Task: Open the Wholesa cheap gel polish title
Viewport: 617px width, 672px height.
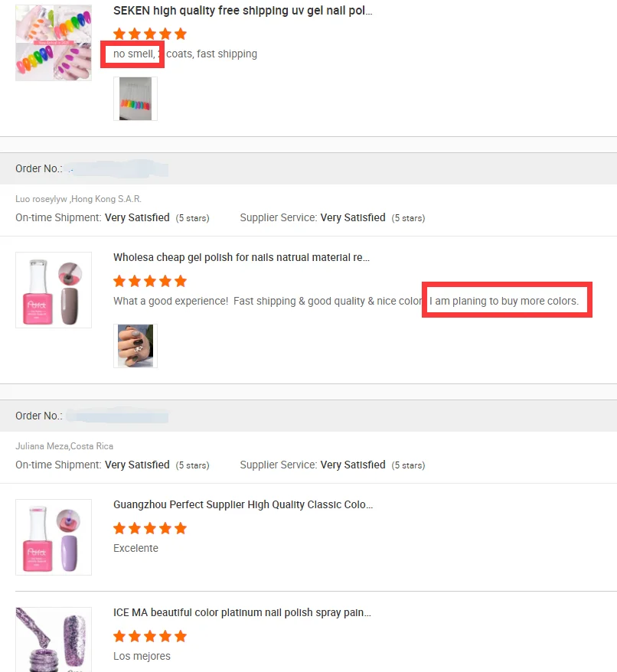Action: [241, 258]
